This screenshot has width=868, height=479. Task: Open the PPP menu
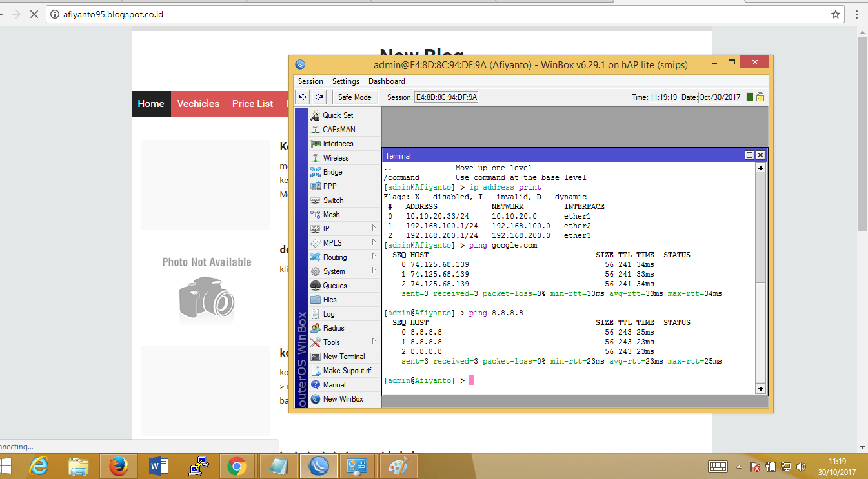[345, 186]
